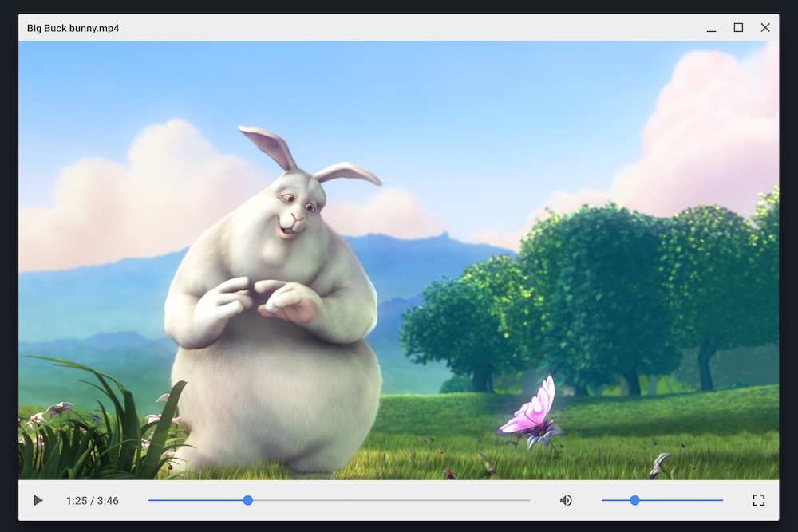The width and height of the screenshot is (798, 532).
Task: Close the Big Buck bunny.mp4 window
Action: point(765,28)
